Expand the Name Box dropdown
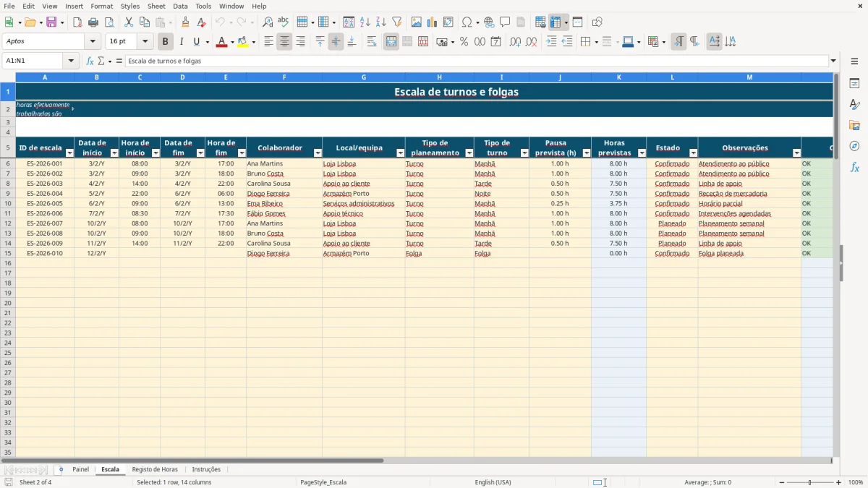 (x=72, y=61)
